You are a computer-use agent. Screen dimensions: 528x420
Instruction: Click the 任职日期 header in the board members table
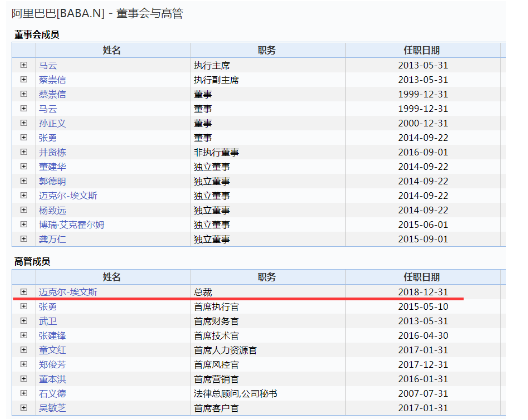point(423,51)
